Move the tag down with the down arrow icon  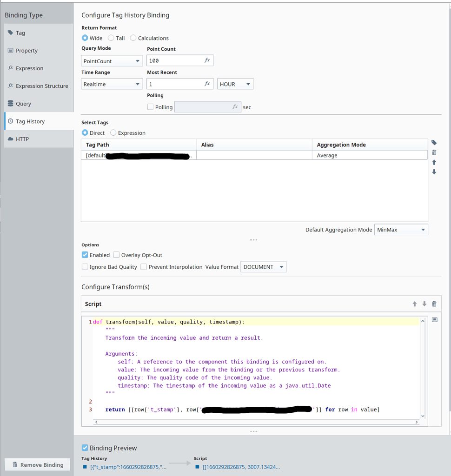pyautogui.click(x=434, y=172)
